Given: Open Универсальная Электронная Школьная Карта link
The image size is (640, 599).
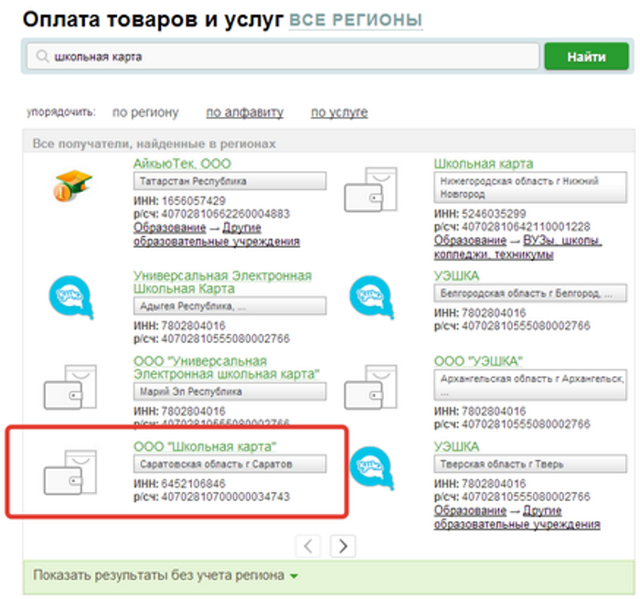Looking at the screenshot, I should [x=222, y=282].
